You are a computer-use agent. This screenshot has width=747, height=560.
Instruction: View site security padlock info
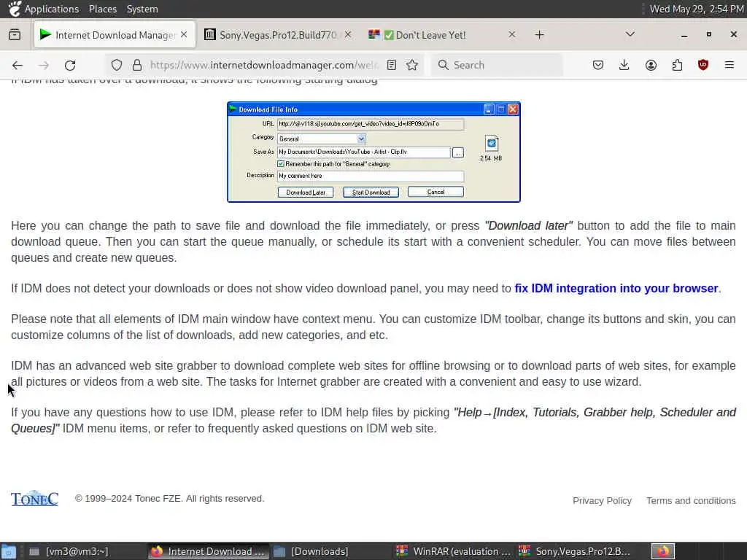(x=137, y=65)
